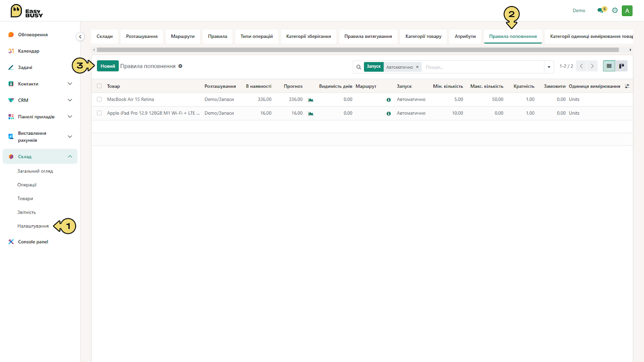The image size is (644, 362).
Task: Expand the CRM sidebar section
Action: (70, 100)
